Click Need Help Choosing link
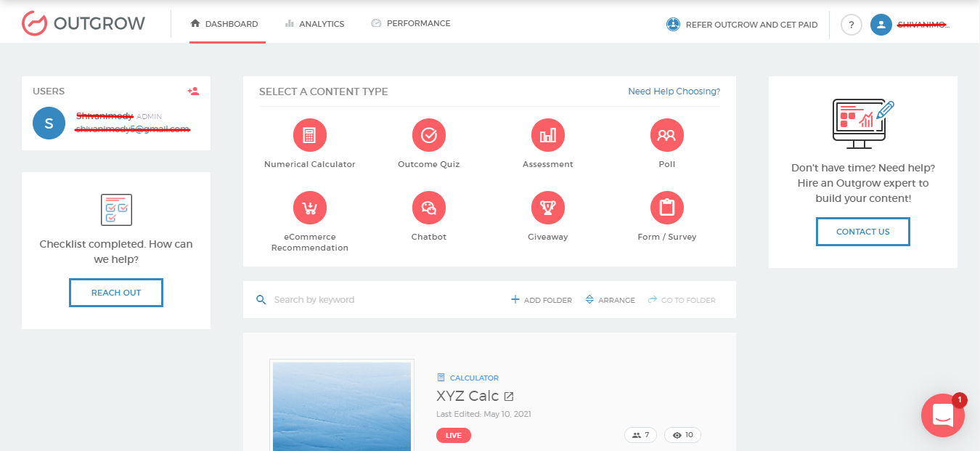Viewport: 980px width, 451px height. (674, 92)
